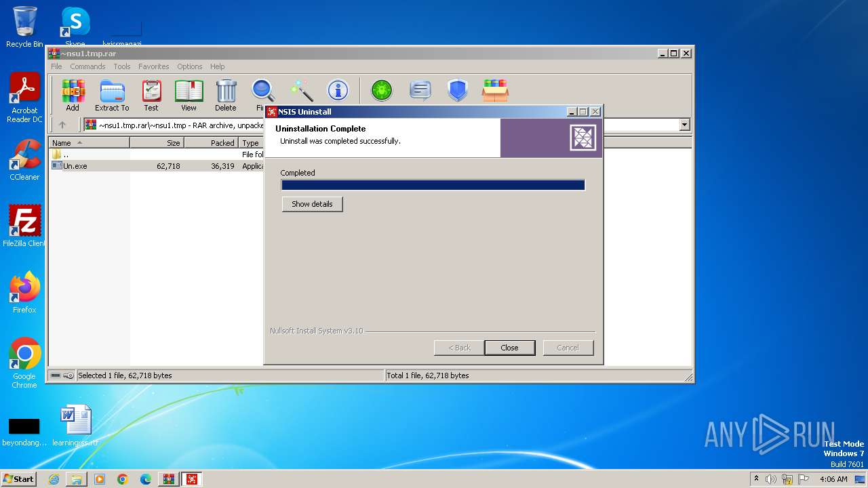868x488 pixels.
Task: Click the View toolbar icon
Action: 189,95
